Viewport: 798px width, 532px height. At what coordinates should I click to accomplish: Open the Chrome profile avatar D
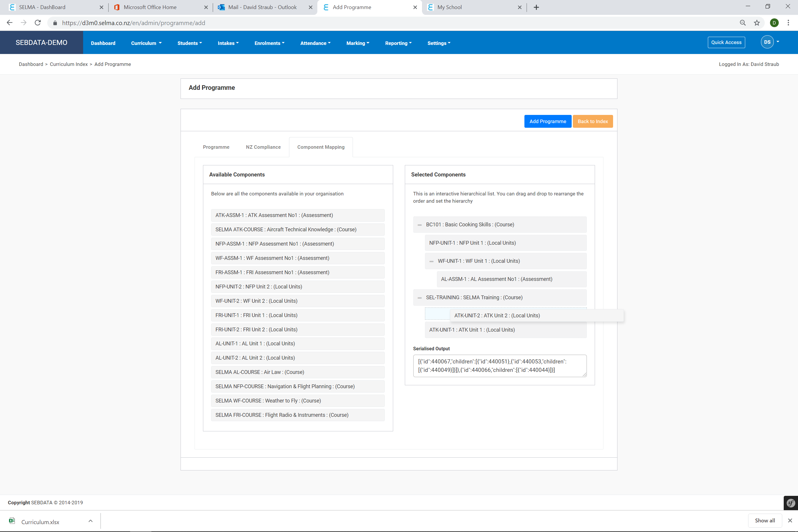774,23
